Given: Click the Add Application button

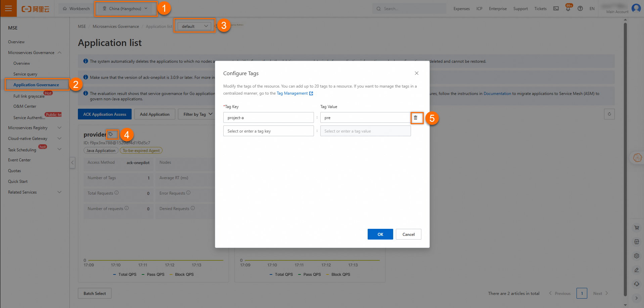Looking at the screenshot, I should click(x=155, y=114).
